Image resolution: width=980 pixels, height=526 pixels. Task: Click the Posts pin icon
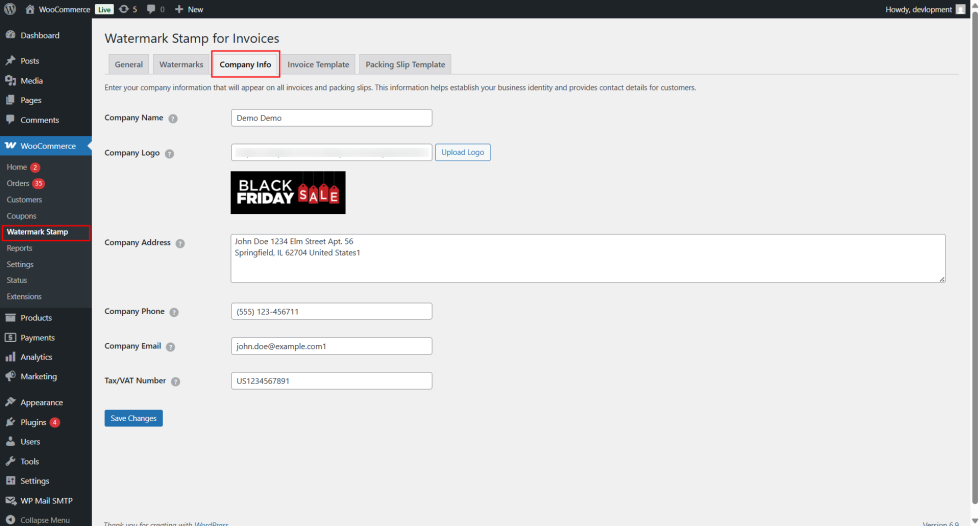pos(10,61)
